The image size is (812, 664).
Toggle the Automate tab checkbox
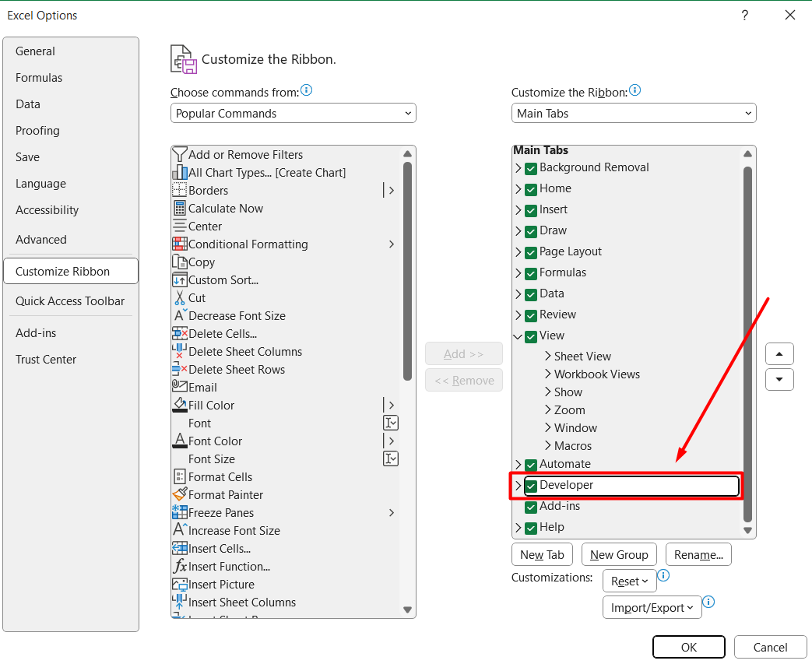click(531, 465)
